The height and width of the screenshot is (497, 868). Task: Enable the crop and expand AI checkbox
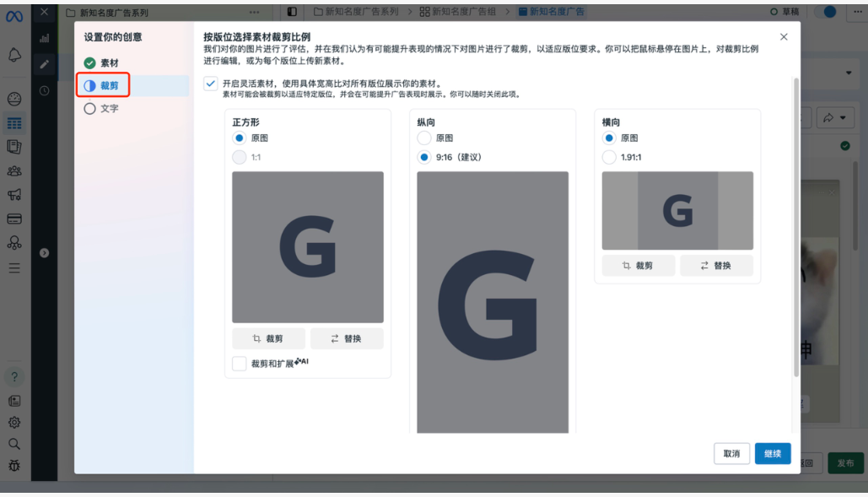tap(240, 364)
